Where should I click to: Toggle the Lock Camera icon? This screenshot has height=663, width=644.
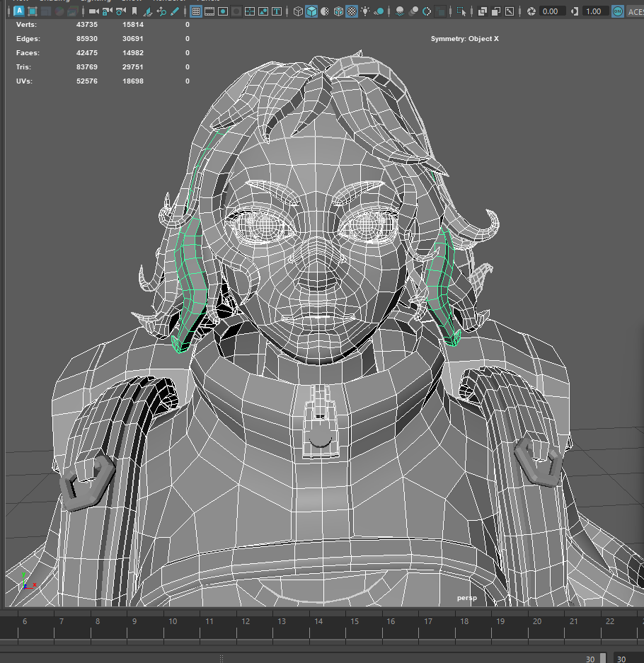point(107,11)
